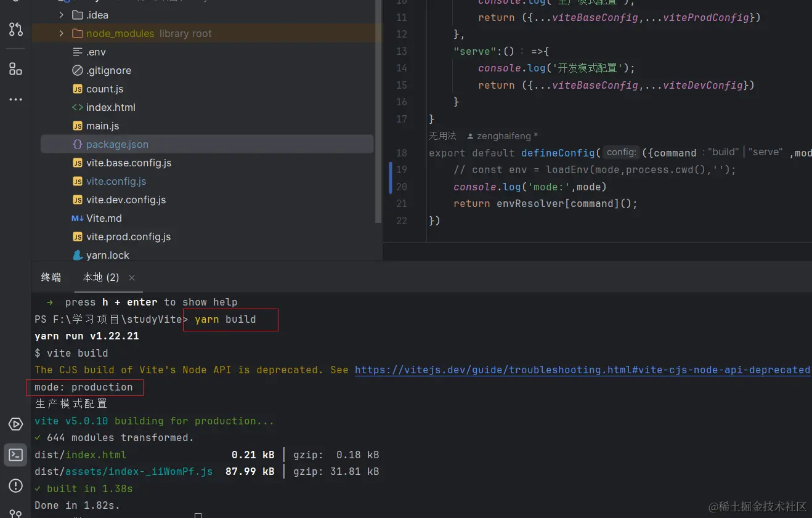Click line number 20 in gutter
This screenshot has height=518, width=812.
(401, 187)
